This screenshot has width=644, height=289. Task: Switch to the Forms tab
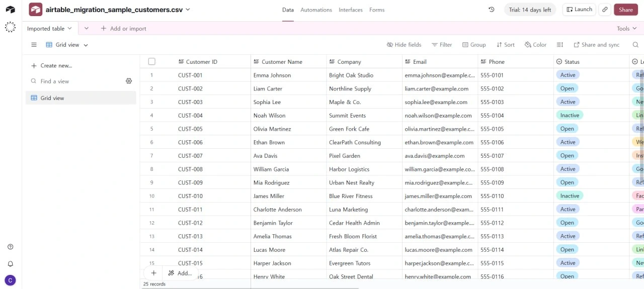coord(377,10)
